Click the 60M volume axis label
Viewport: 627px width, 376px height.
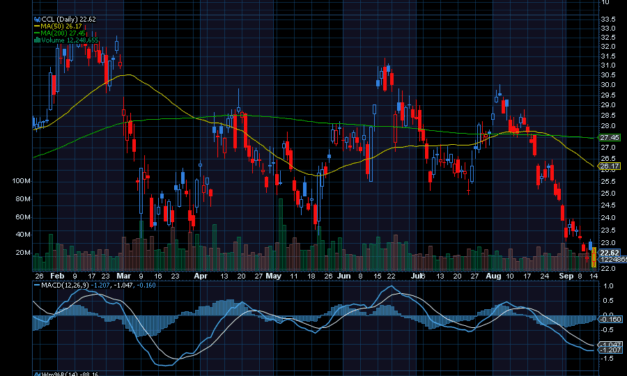pos(23,217)
